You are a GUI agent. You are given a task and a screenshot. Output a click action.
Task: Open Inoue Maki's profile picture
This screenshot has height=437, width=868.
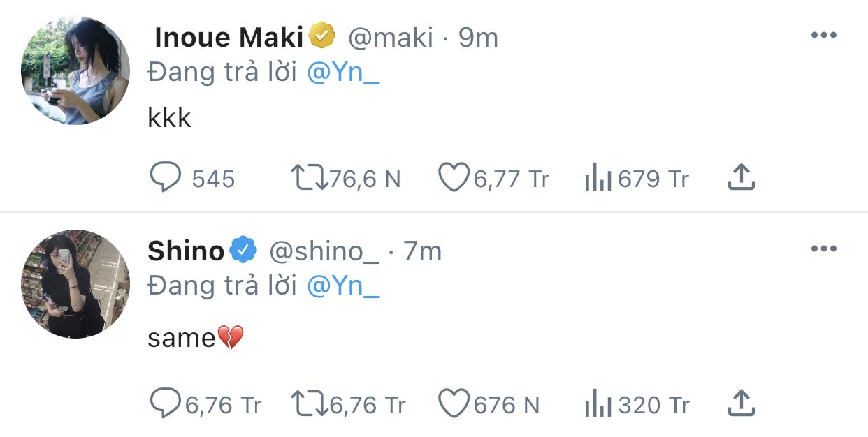tap(75, 71)
